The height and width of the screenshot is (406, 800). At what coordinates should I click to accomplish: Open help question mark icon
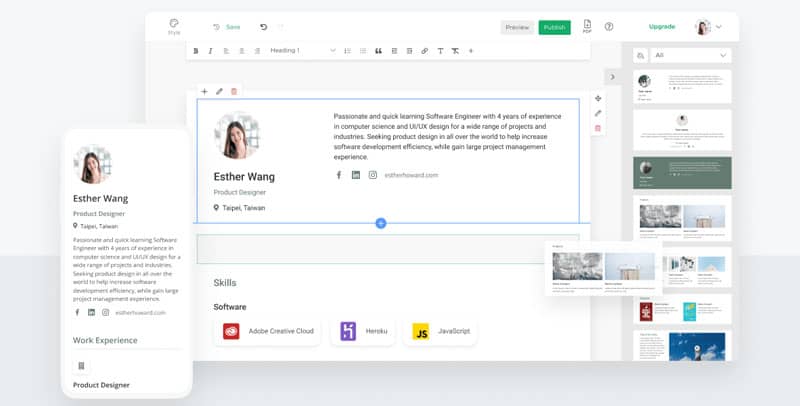click(x=609, y=27)
